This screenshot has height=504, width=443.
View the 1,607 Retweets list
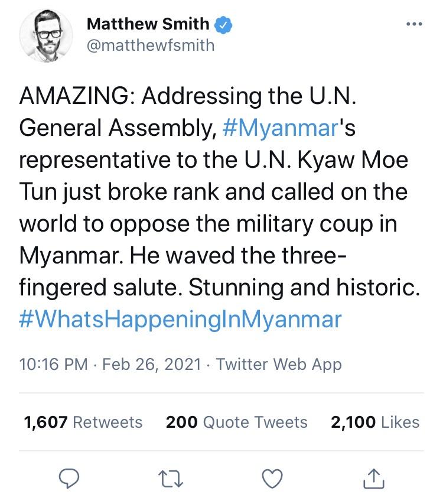(x=83, y=422)
